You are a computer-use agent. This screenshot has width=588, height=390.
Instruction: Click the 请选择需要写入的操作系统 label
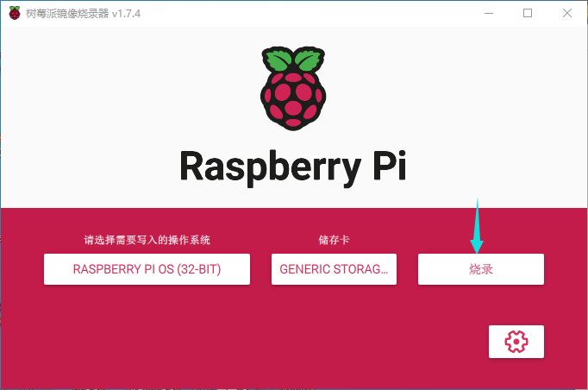click(147, 239)
